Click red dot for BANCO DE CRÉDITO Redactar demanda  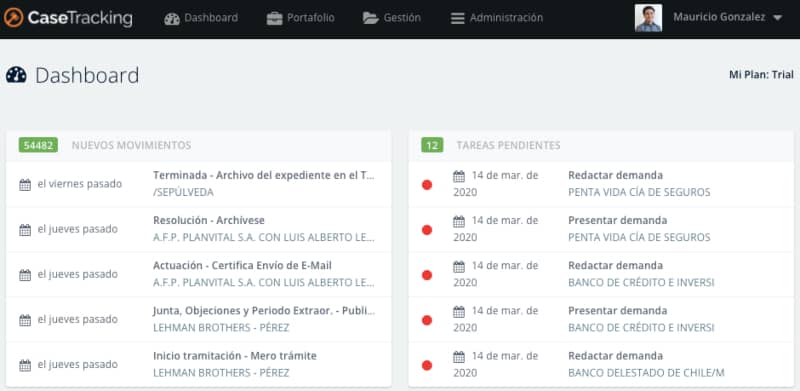[427, 275]
